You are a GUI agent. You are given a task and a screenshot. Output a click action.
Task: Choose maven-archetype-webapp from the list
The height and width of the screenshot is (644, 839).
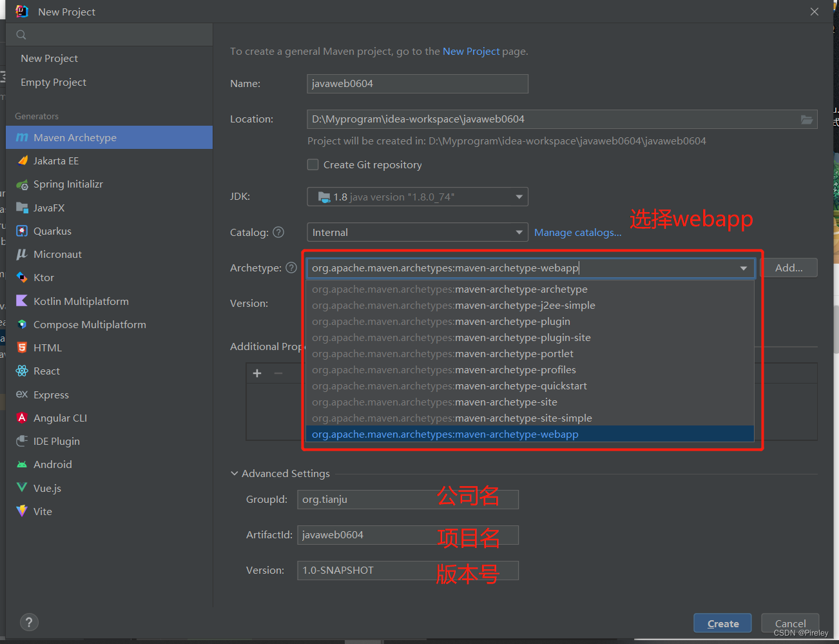click(530, 434)
